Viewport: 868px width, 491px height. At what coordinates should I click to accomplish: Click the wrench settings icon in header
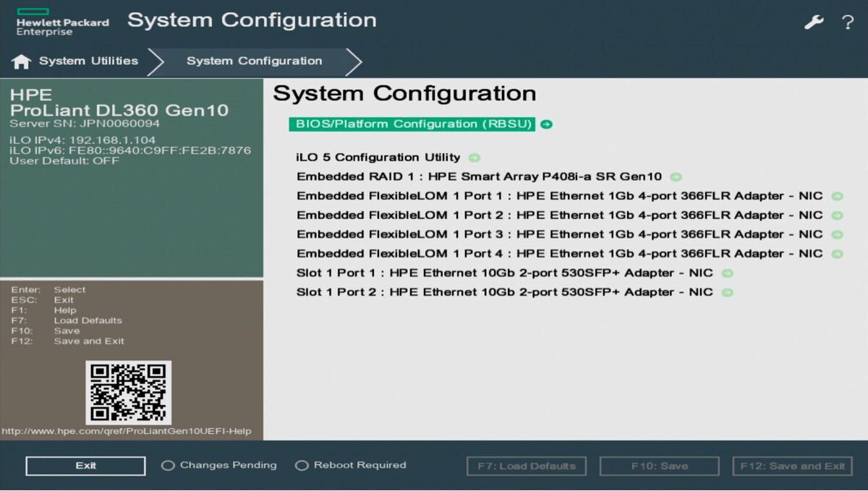[814, 22]
